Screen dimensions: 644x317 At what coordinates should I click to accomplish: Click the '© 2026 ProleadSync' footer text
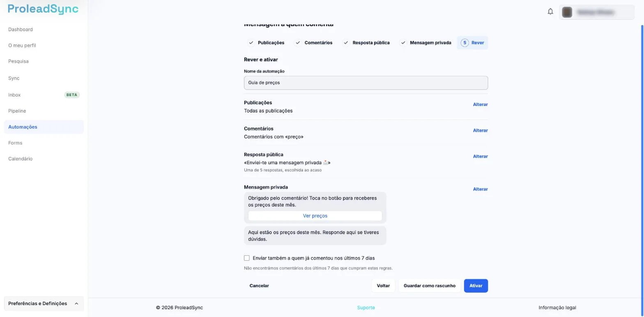(179, 308)
